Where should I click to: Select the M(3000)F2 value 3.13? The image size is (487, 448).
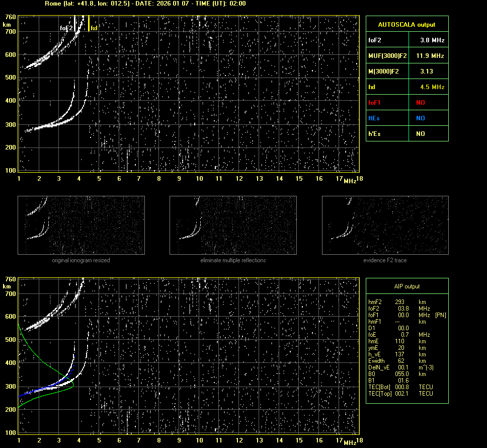[x=426, y=71]
